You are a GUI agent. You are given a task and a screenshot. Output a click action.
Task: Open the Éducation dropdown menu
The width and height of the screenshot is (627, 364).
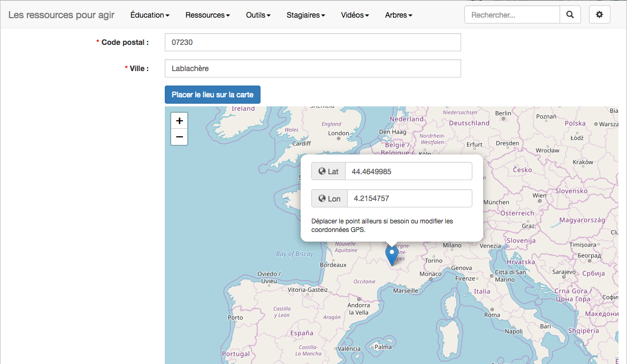point(150,15)
